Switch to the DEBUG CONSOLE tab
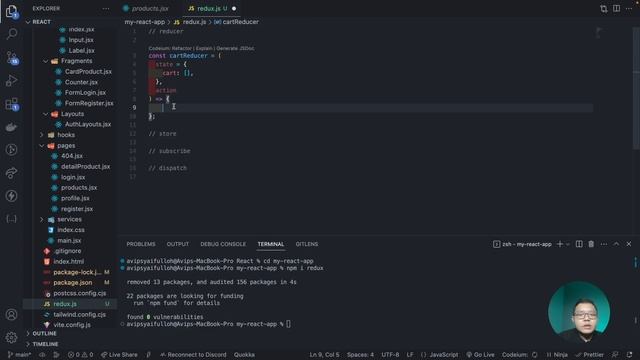Screen dimensions: 640x360 pos(223,244)
